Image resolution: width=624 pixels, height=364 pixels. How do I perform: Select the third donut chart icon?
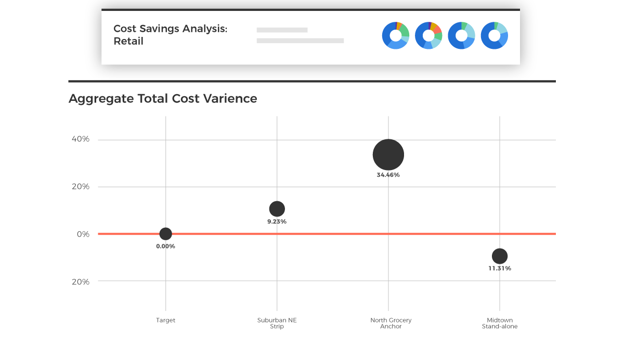pyautogui.click(x=461, y=35)
